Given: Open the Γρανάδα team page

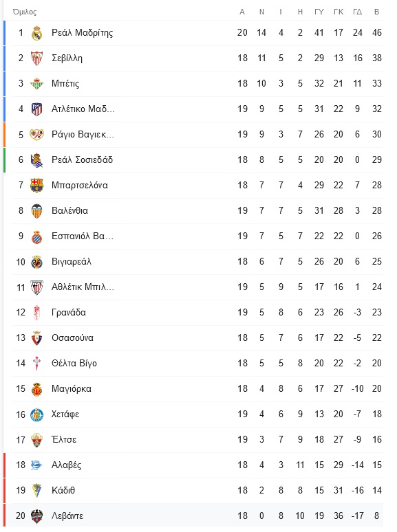Looking at the screenshot, I should click(x=69, y=312).
